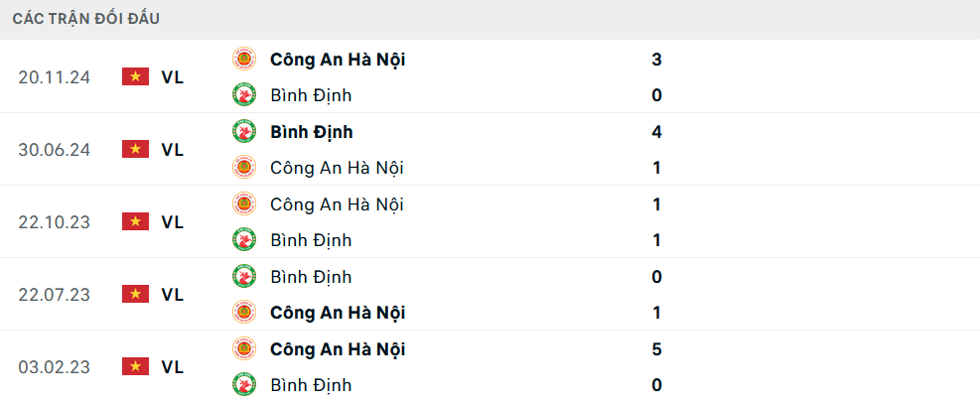This screenshot has width=980, height=402.
Task: Select Bình Định name in 22.10.23 match
Action: (x=311, y=240)
